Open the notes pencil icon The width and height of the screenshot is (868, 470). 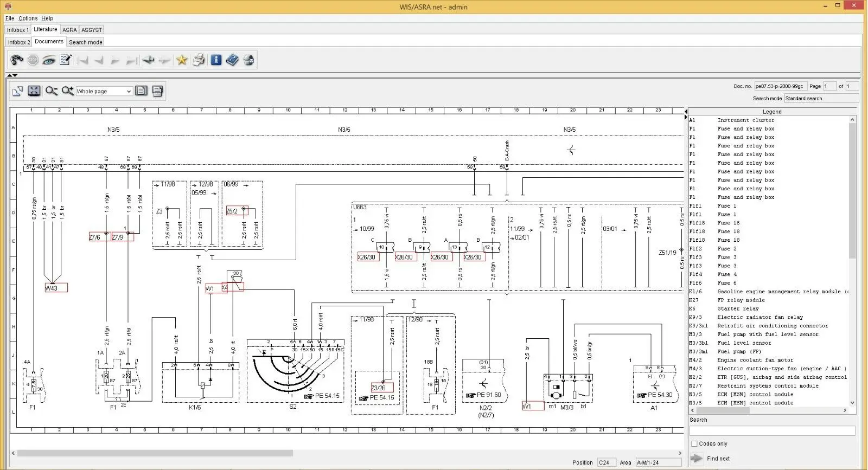pos(66,60)
